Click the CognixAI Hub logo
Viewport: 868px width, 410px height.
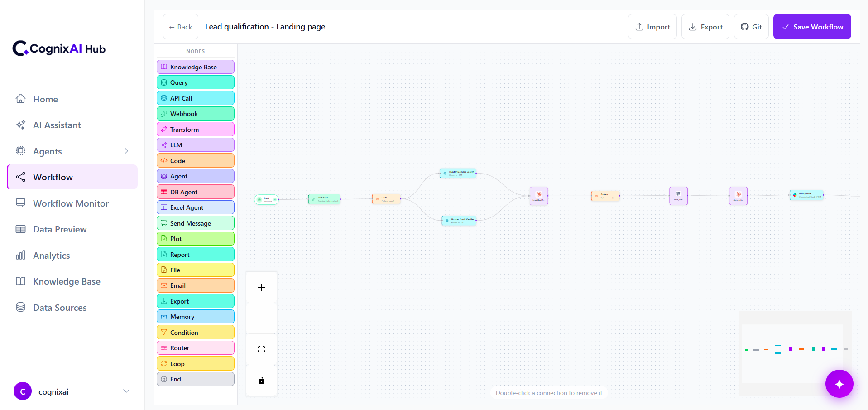point(59,48)
